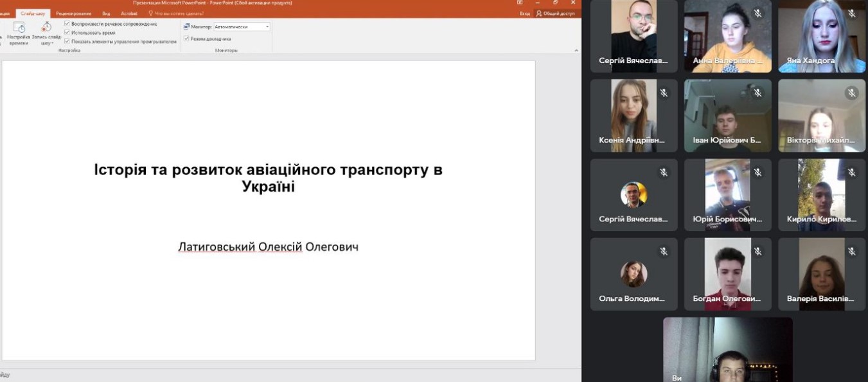Click the Запись слайд-шоу record icon
This screenshot has height=382, width=868.
click(x=46, y=27)
